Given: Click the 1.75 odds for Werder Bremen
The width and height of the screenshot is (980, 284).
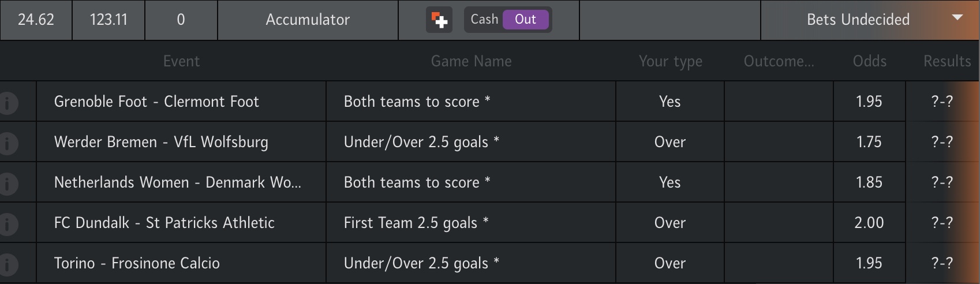Looking at the screenshot, I should tap(869, 142).
